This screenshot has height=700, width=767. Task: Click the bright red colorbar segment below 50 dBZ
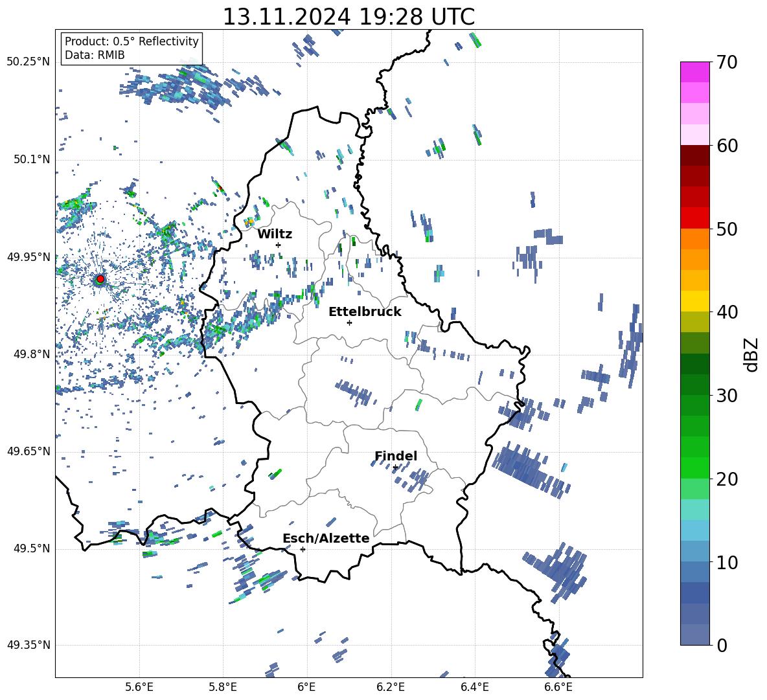point(694,218)
